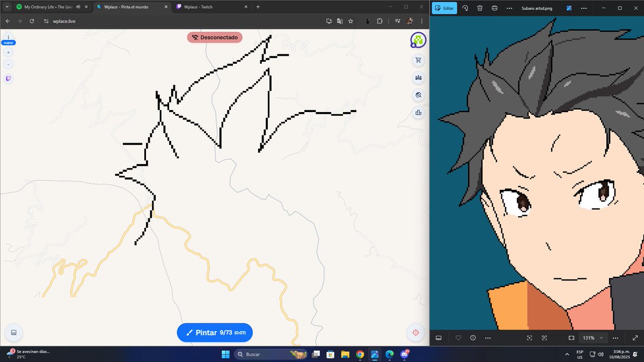This screenshot has height=362, width=644.
Task: Toggle the Photos filmstrip view
Action: point(438,338)
